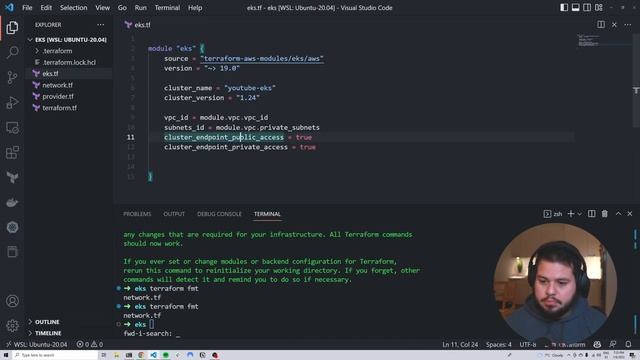Open the Terminal menu
Viewport: 640px width, 360px height.
tap(167, 8)
